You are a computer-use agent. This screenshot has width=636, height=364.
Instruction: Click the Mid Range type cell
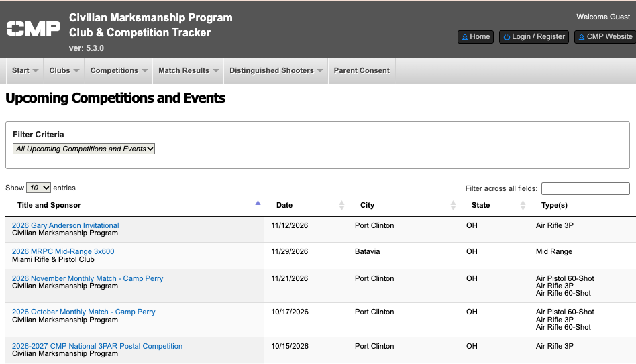click(x=553, y=251)
